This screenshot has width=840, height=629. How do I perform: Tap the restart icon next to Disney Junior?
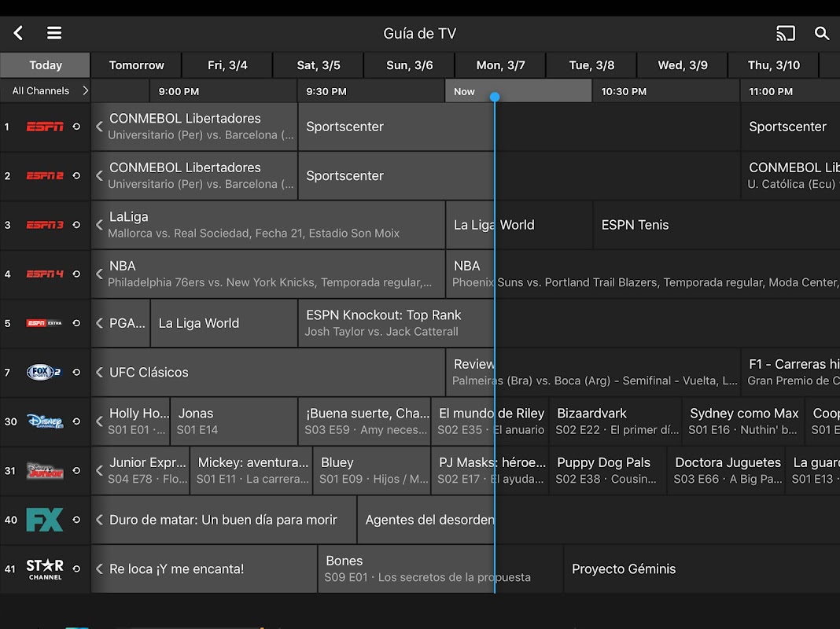point(76,470)
